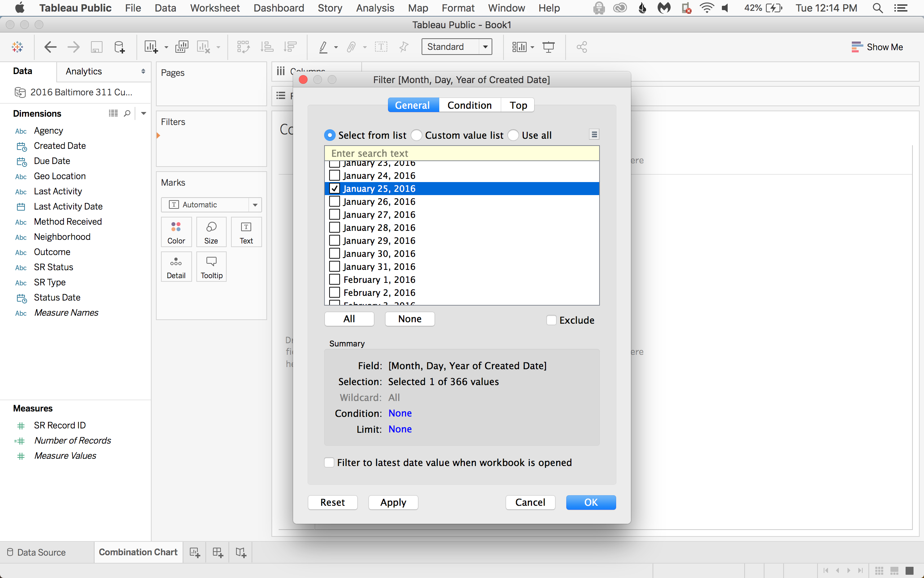Click the None selection button

click(x=410, y=319)
